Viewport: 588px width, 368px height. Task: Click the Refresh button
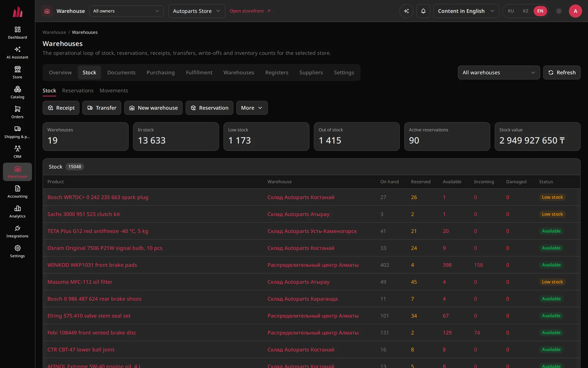tap(562, 73)
